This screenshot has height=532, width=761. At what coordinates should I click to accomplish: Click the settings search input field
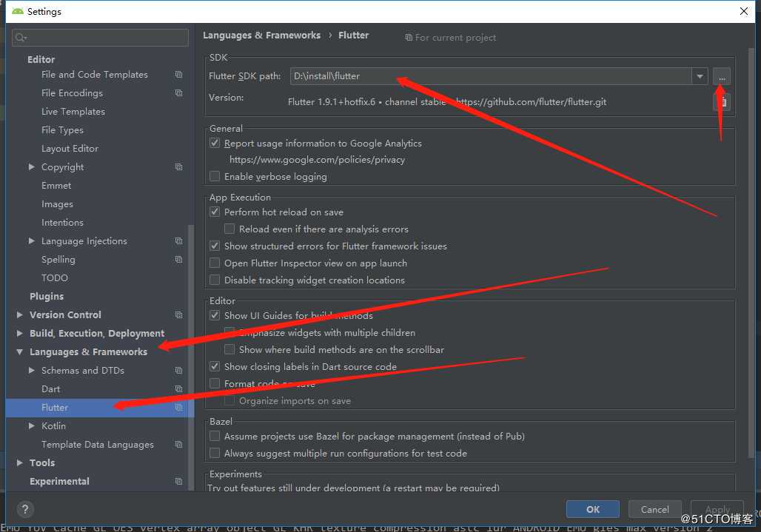pyautogui.click(x=101, y=38)
